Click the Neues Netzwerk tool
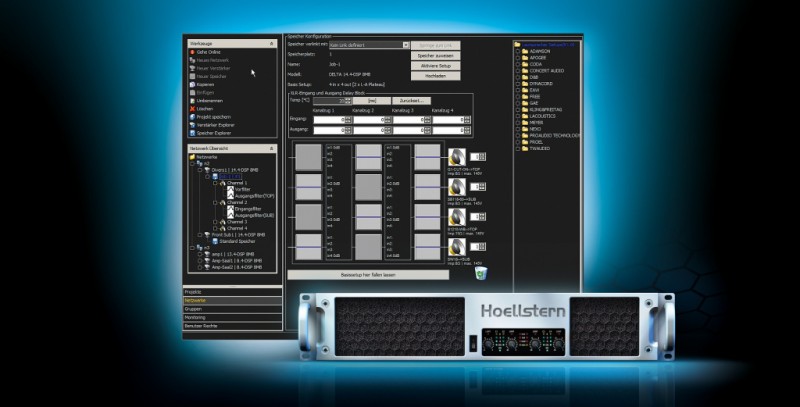 coord(209,60)
